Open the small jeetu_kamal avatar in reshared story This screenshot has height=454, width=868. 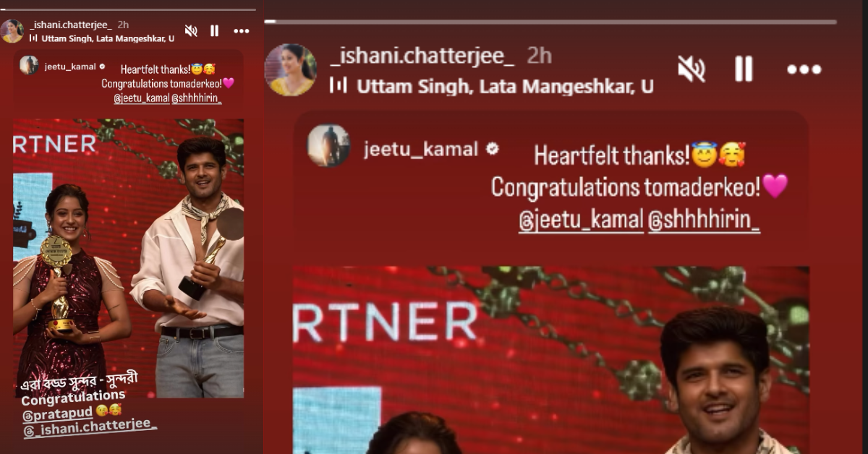[x=29, y=65]
